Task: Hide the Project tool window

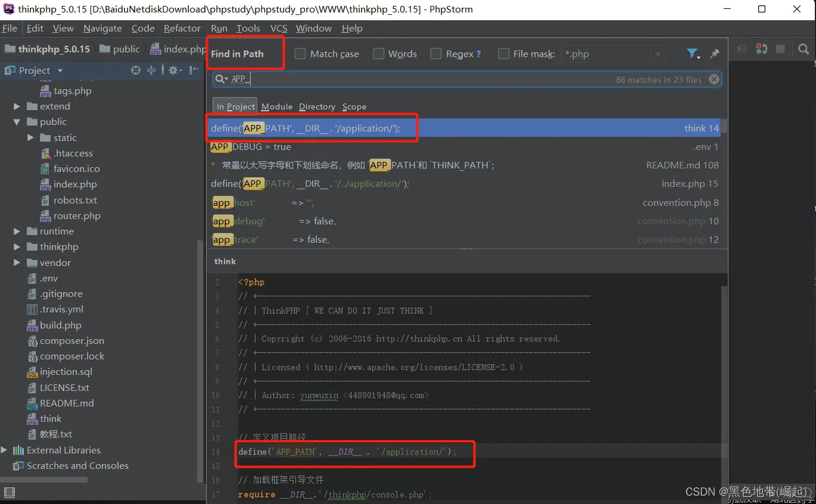Action: pos(194,70)
